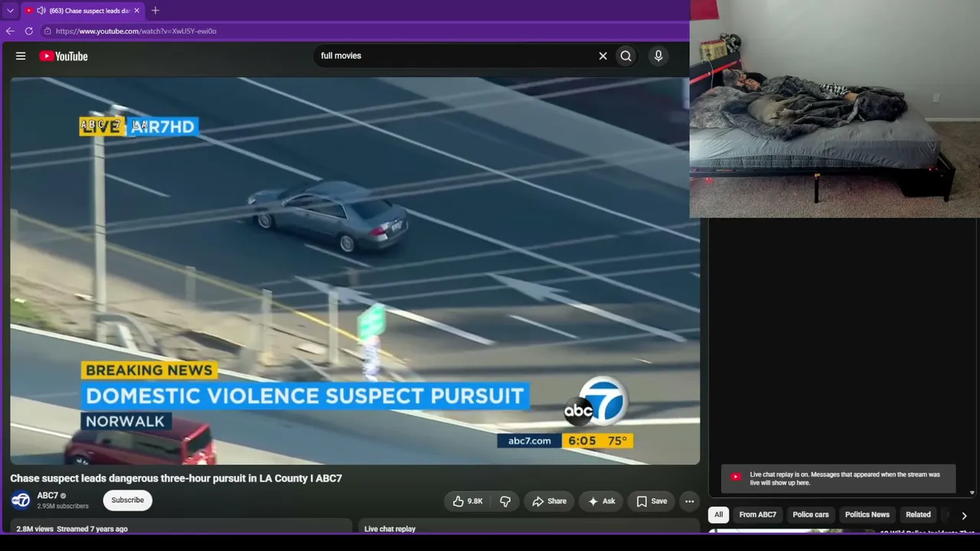Like the video with 9.8K likes

coord(467,501)
